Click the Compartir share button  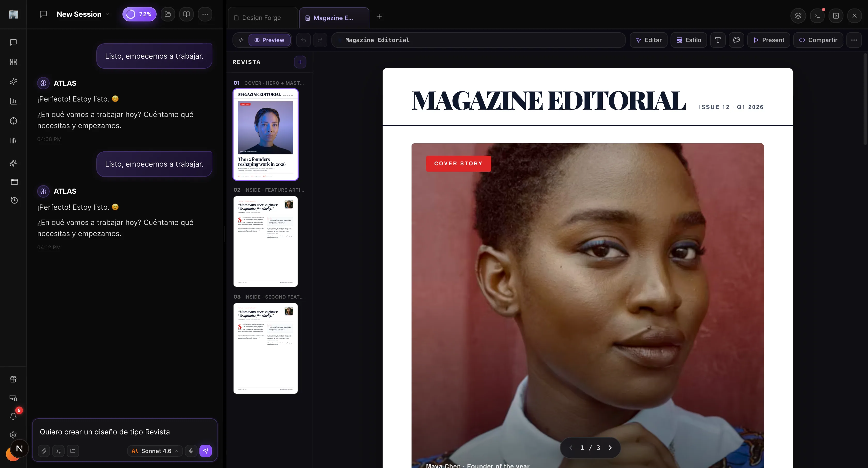pyautogui.click(x=818, y=40)
